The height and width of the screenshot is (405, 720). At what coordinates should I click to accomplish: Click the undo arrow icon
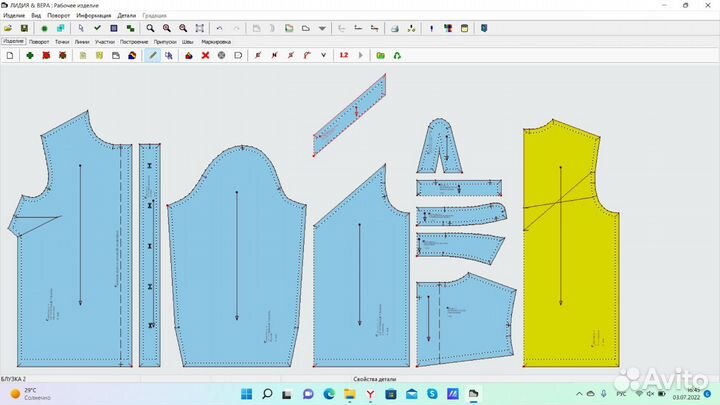[x=219, y=28]
